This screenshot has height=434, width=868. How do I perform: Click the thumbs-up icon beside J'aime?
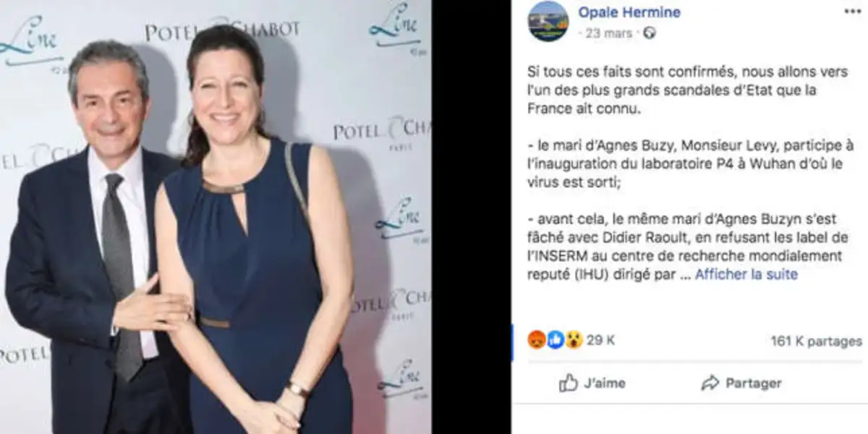[569, 383]
